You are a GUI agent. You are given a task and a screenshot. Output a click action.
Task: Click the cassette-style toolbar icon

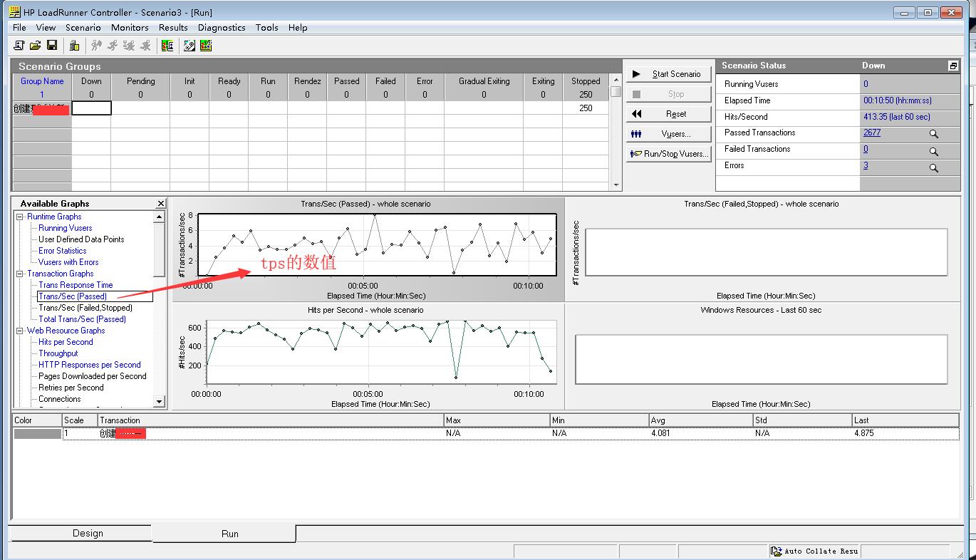point(190,46)
